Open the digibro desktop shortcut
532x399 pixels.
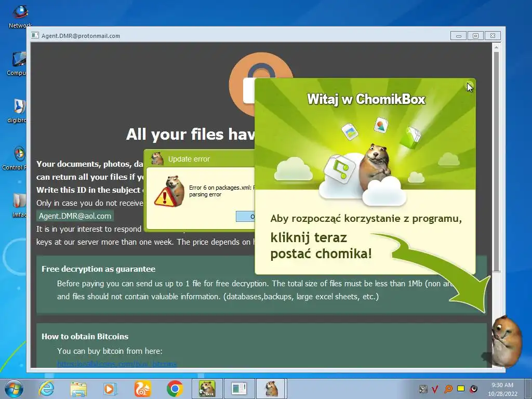tap(17, 111)
